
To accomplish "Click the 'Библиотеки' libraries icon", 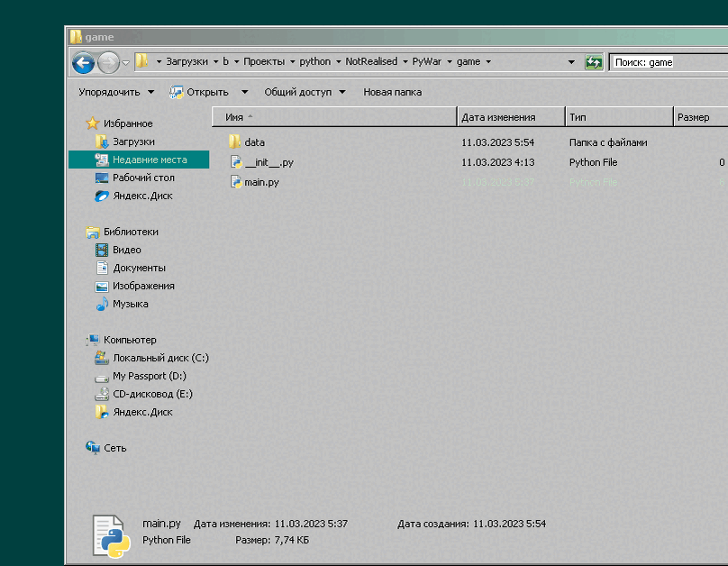I will click(93, 232).
